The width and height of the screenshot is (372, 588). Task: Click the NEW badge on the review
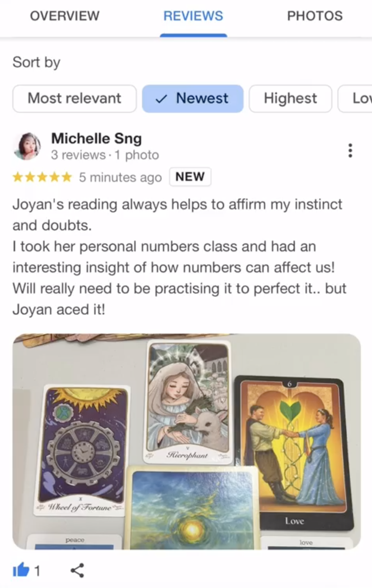pos(190,177)
